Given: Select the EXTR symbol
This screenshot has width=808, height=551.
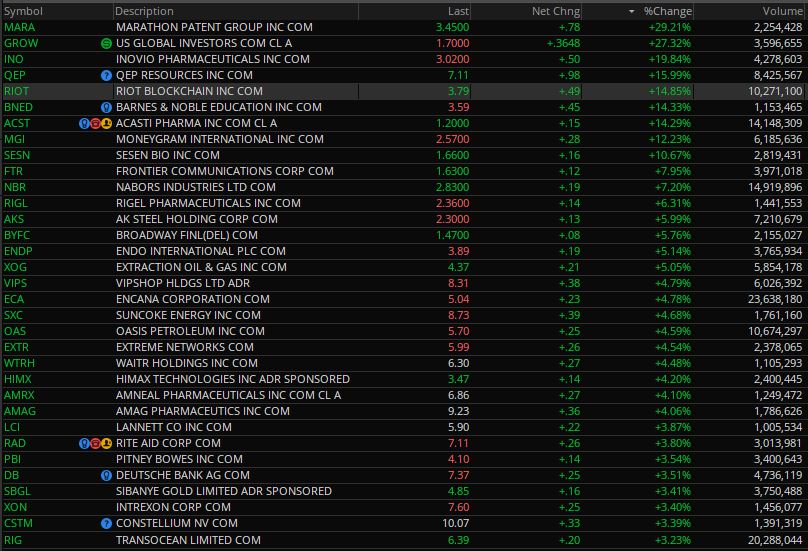Looking at the screenshot, I should click(x=16, y=347).
